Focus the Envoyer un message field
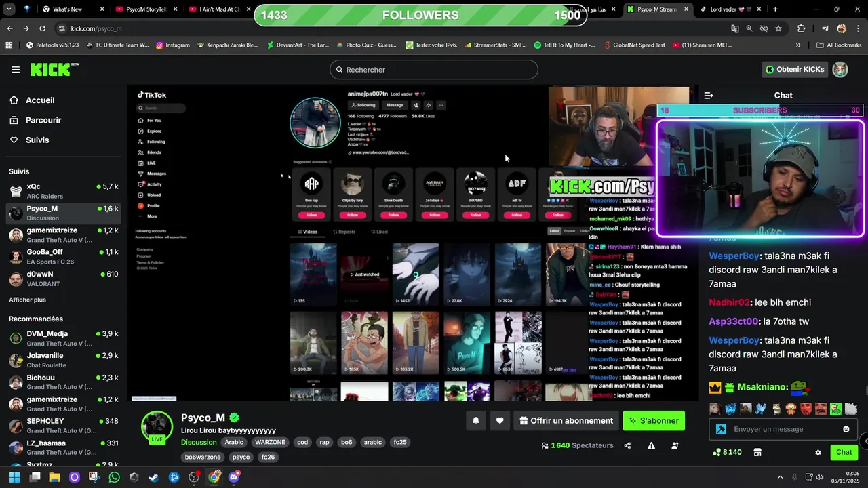 click(x=785, y=429)
